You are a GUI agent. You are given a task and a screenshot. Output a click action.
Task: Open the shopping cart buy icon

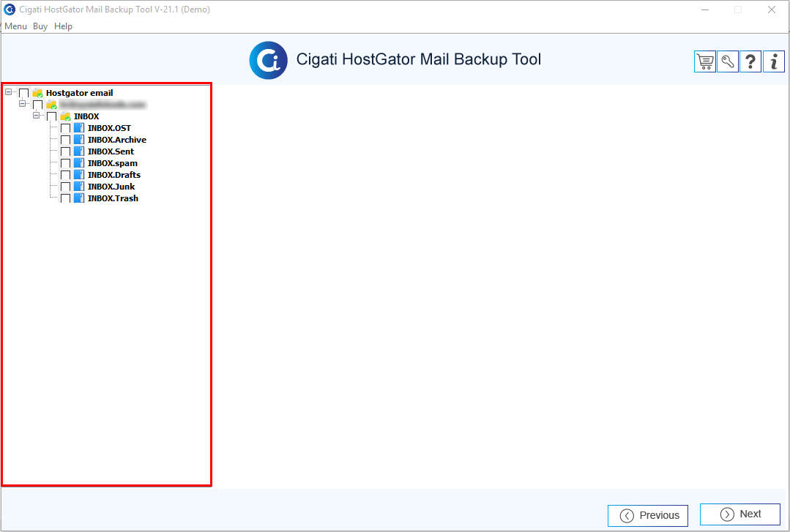[705, 62]
